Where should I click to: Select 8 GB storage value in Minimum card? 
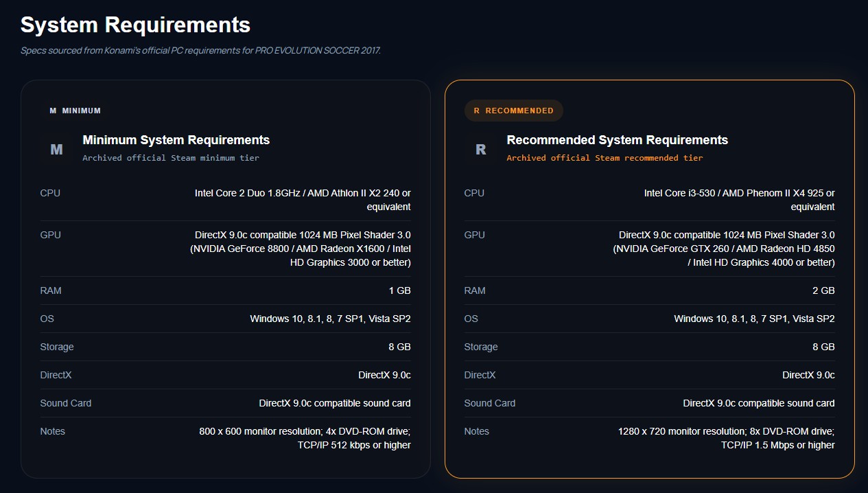[x=399, y=347]
